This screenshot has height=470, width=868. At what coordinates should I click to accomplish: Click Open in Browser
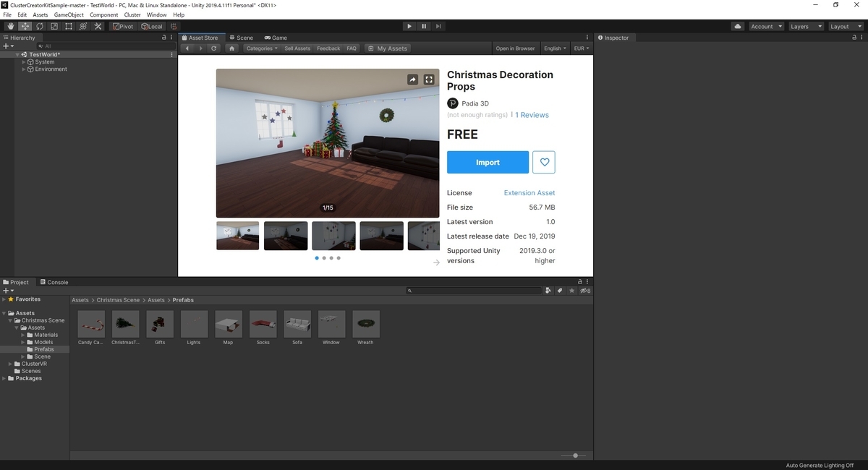(515, 48)
